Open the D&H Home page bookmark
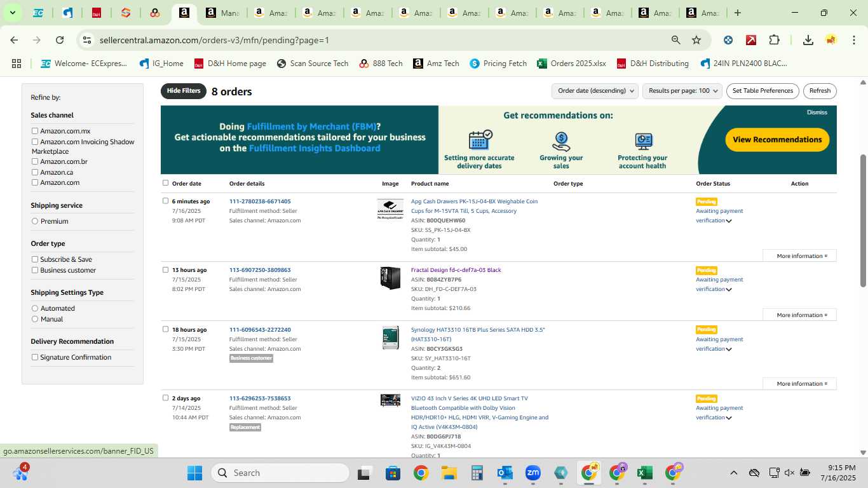The height and width of the screenshot is (488, 868). 230,64
